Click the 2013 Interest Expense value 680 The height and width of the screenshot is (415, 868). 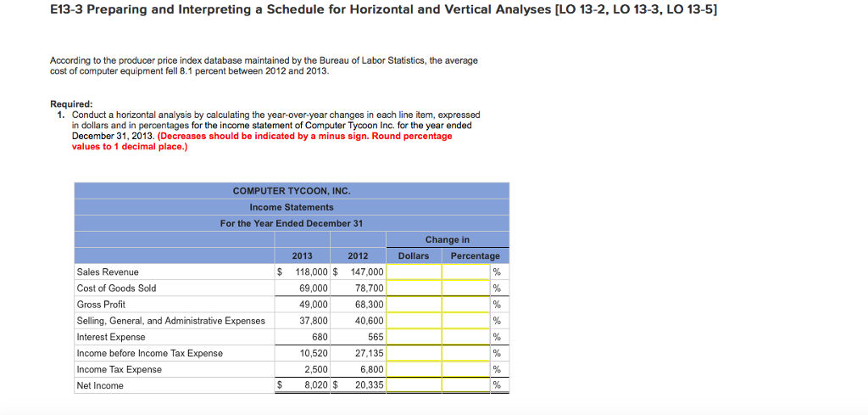320,337
